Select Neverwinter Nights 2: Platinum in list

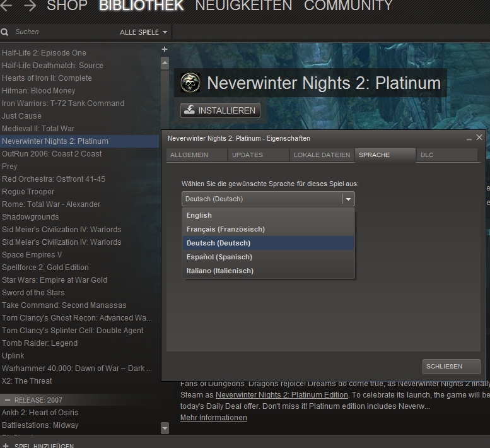[x=79, y=141]
